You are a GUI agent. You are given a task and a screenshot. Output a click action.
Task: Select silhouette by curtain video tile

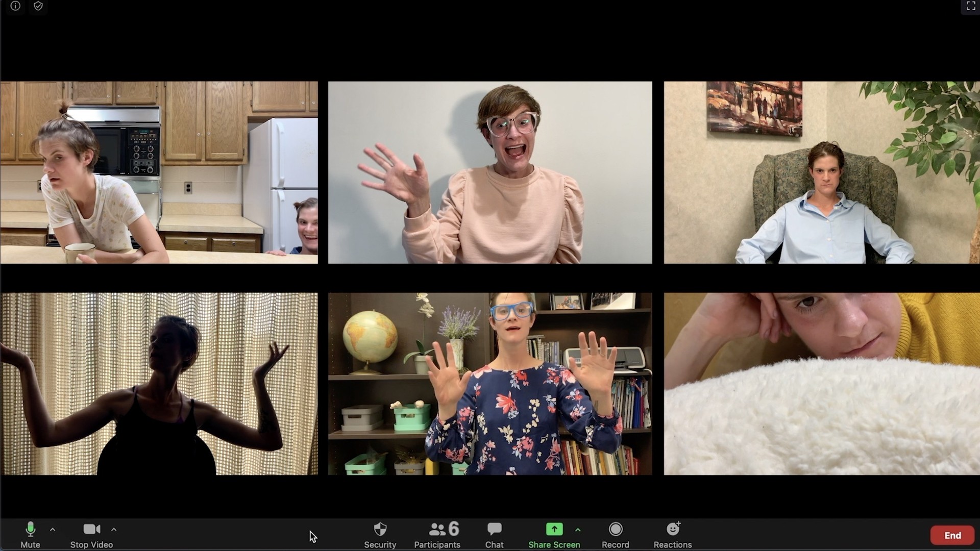click(159, 384)
